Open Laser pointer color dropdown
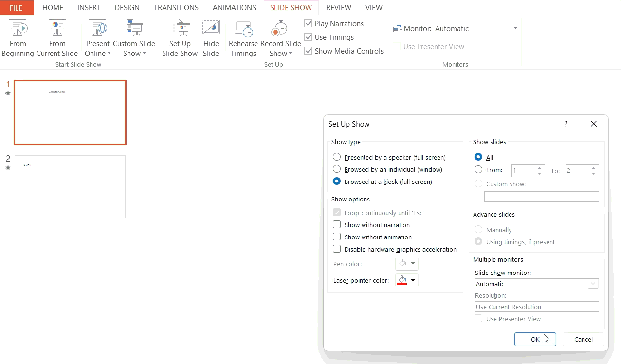 coord(413,280)
